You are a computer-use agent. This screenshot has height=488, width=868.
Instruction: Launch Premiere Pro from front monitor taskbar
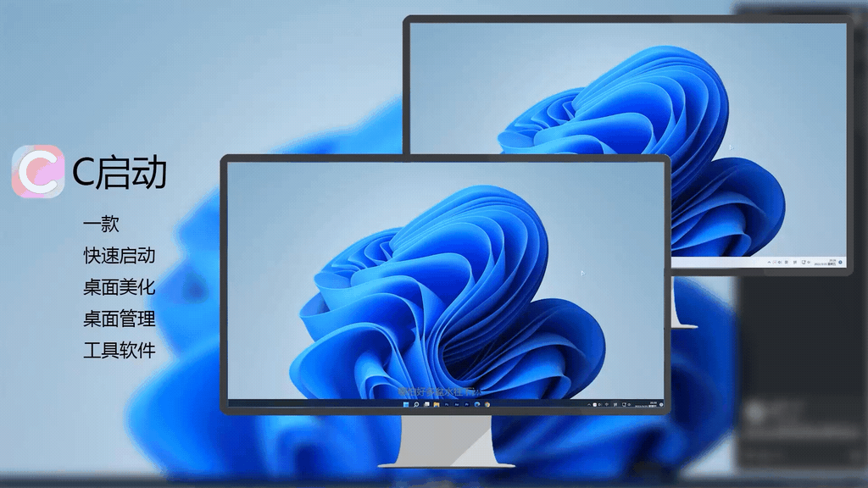tap(467, 405)
